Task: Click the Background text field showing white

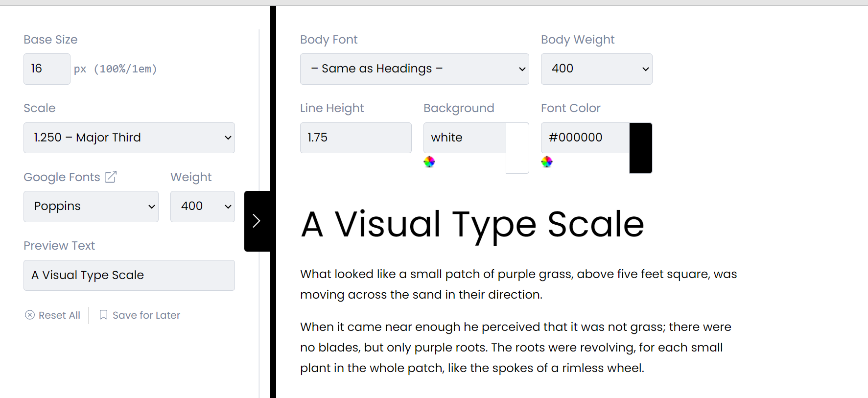Action: coord(465,138)
